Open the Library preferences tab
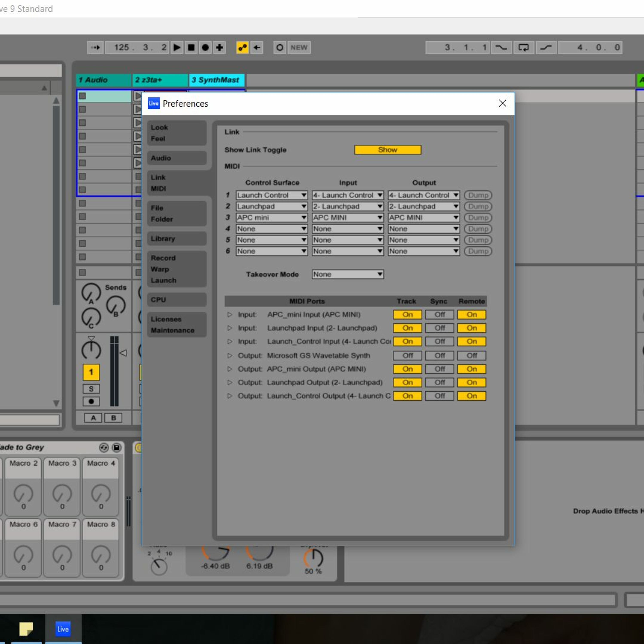This screenshot has height=644, width=644. tap(177, 239)
